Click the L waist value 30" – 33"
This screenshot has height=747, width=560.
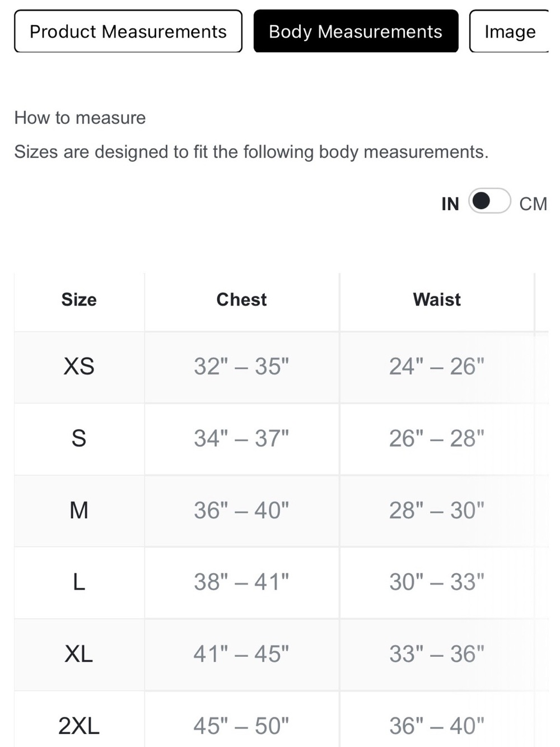coord(437,582)
